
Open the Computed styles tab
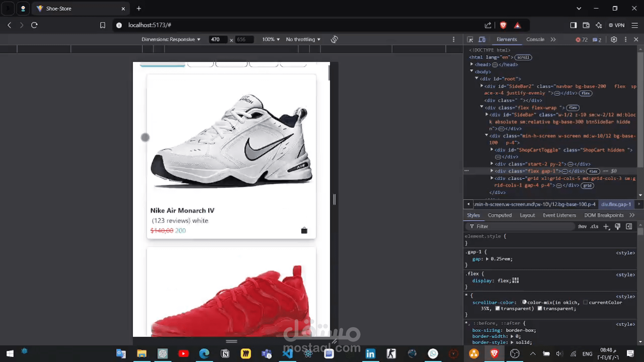[x=499, y=215]
